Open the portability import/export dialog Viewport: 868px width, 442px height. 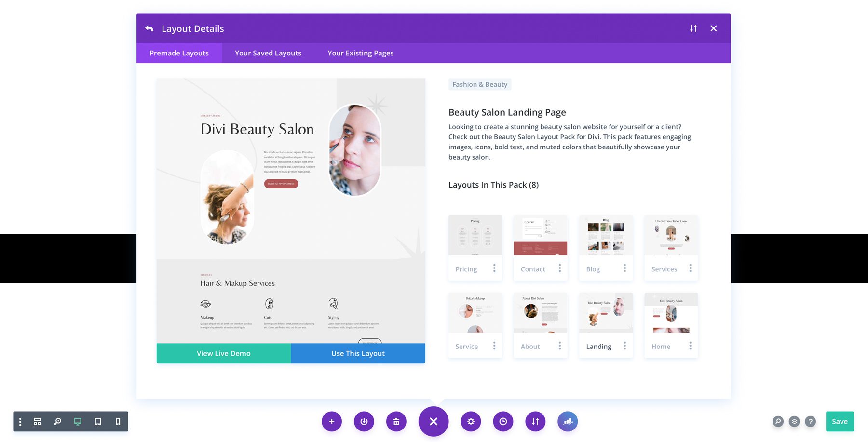point(535,421)
